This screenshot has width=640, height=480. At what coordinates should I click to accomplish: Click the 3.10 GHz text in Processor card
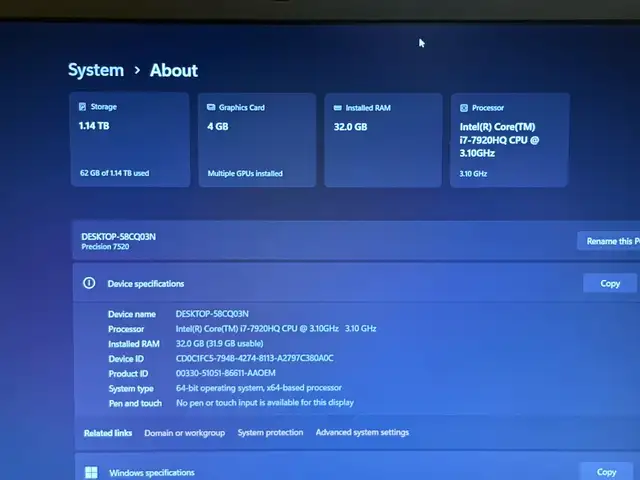(x=473, y=173)
